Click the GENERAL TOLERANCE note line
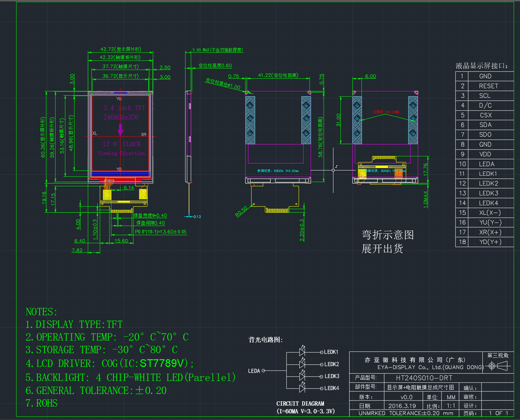The width and height of the screenshot is (520, 420). pos(96,390)
